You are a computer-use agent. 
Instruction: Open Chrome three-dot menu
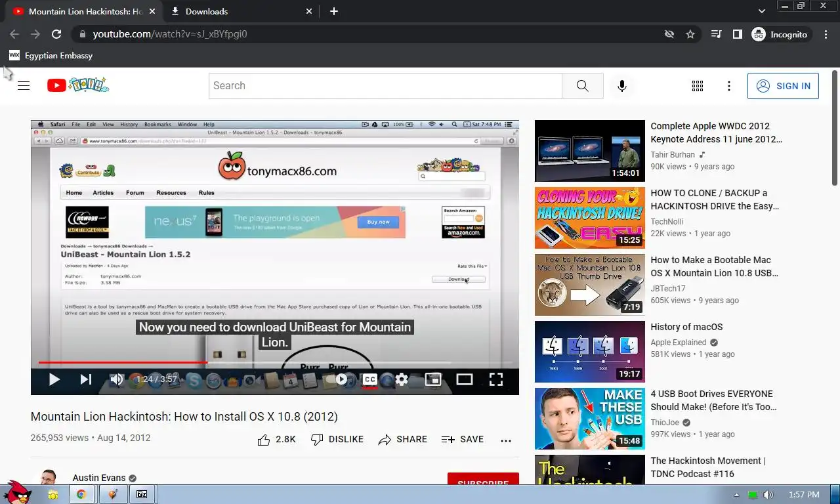click(826, 34)
